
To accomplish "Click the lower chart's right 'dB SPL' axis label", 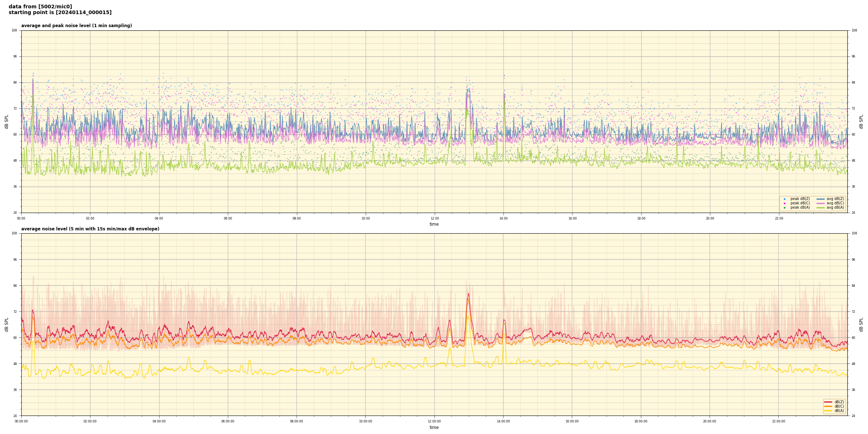I will 861,324.
